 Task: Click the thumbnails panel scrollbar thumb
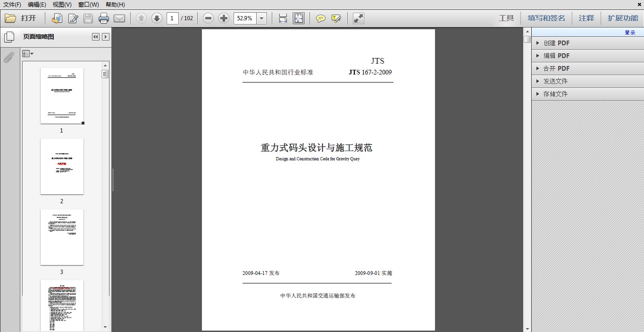click(x=105, y=74)
